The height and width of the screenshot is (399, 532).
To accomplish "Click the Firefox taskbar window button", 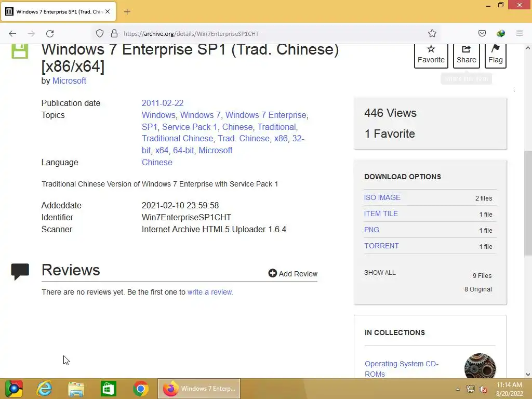I will (x=199, y=389).
